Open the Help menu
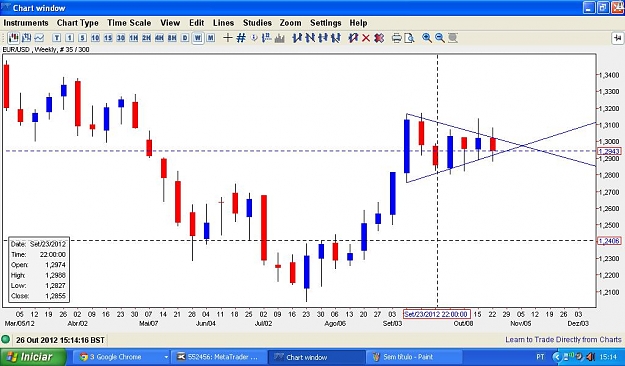 (x=358, y=23)
